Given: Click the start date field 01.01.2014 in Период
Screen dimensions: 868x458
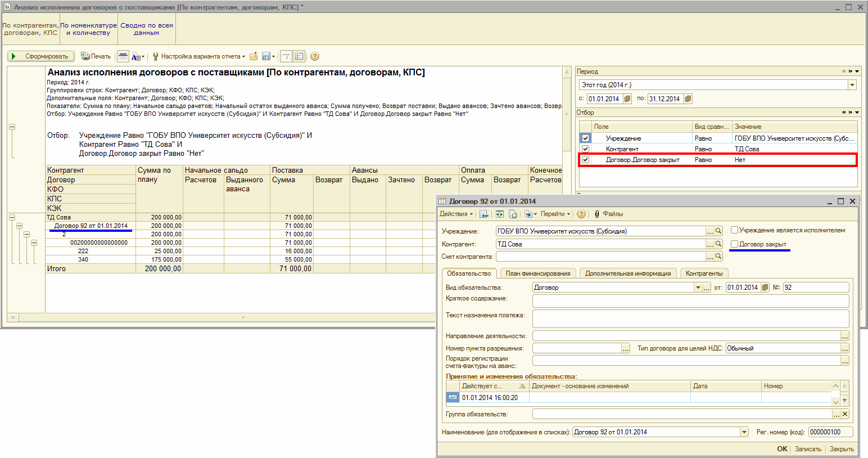Looking at the screenshot, I should coord(605,98).
